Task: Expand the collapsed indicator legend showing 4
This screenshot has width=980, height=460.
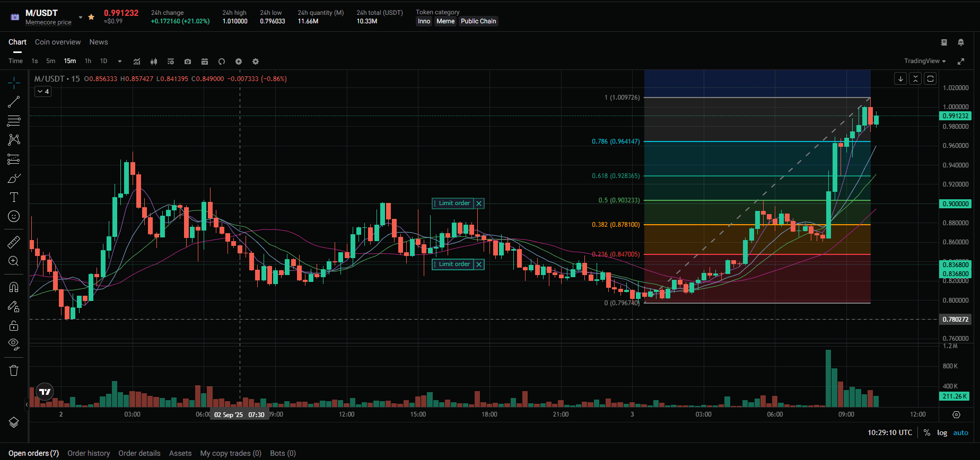Action: pos(43,92)
